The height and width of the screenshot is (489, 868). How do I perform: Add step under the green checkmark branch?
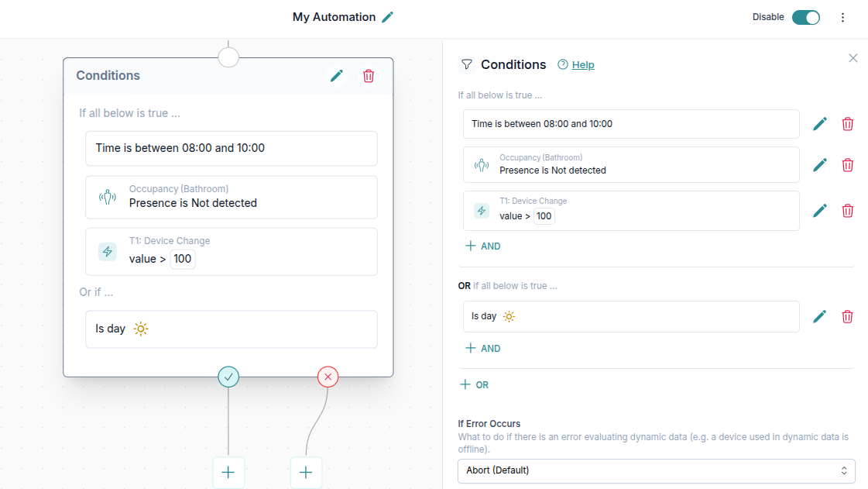228,473
